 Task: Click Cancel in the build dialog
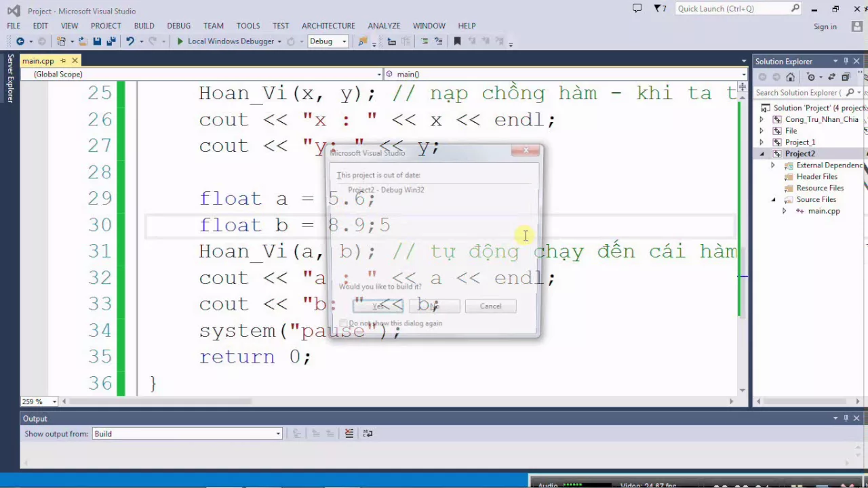point(490,306)
